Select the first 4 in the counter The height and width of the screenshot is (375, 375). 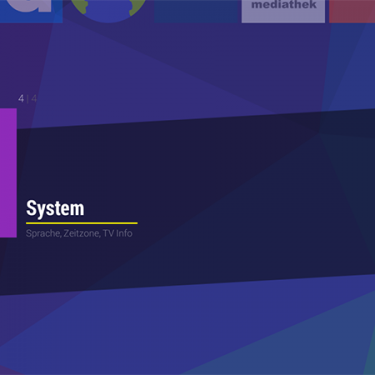21,98
